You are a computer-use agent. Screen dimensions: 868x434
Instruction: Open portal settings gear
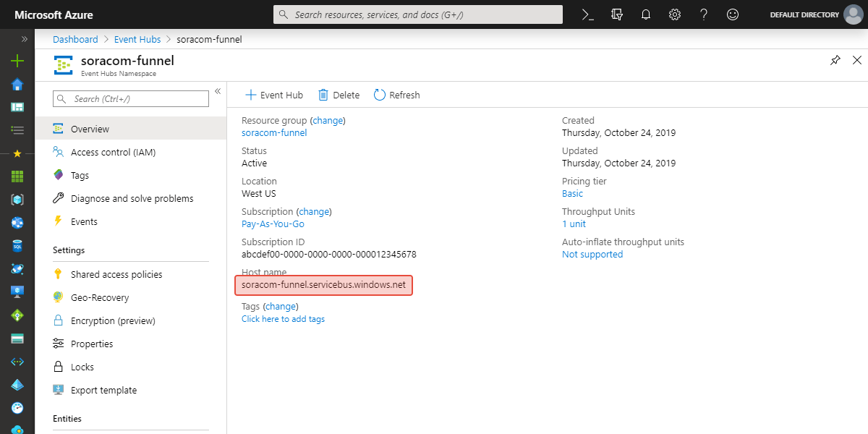pos(674,14)
